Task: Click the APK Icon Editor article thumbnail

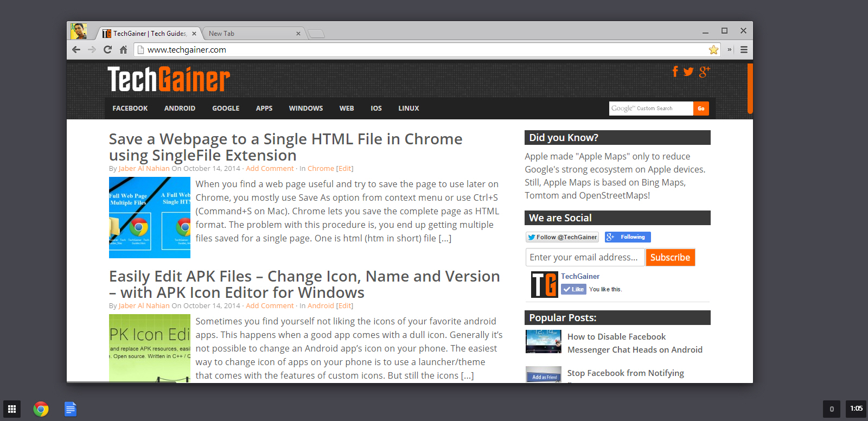Action: (x=150, y=348)
